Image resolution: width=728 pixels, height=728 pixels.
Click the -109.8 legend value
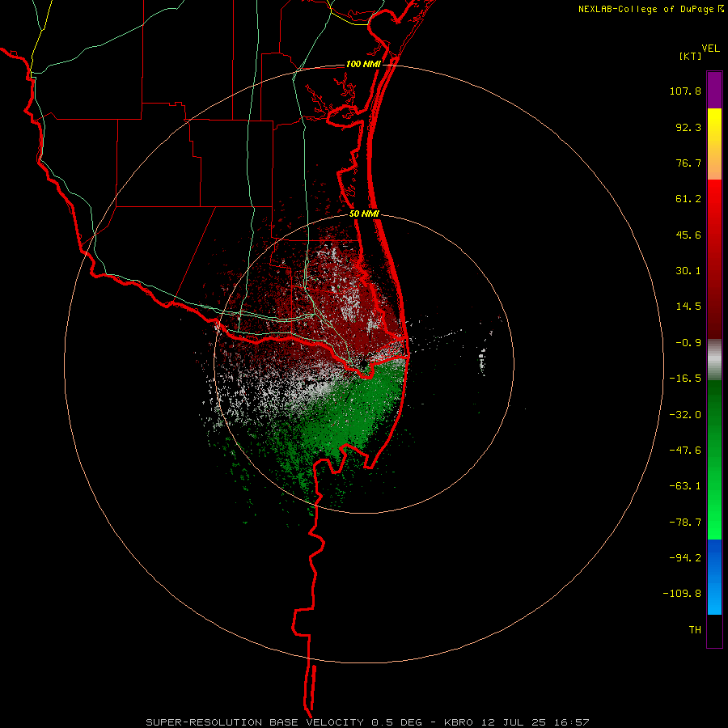682,594
